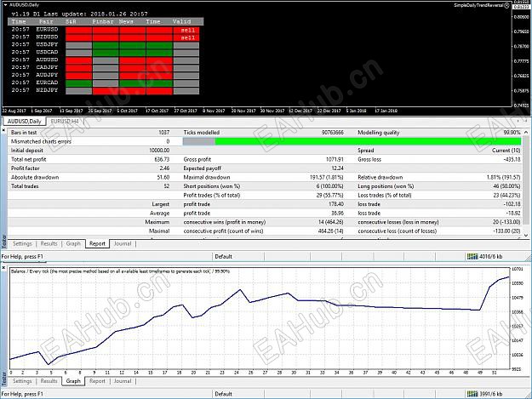Click Maximal drawdown value 191.57 (1.81%)
This screenshot has height=399, width=532.
pyautogui.click(x=326, y=177)
